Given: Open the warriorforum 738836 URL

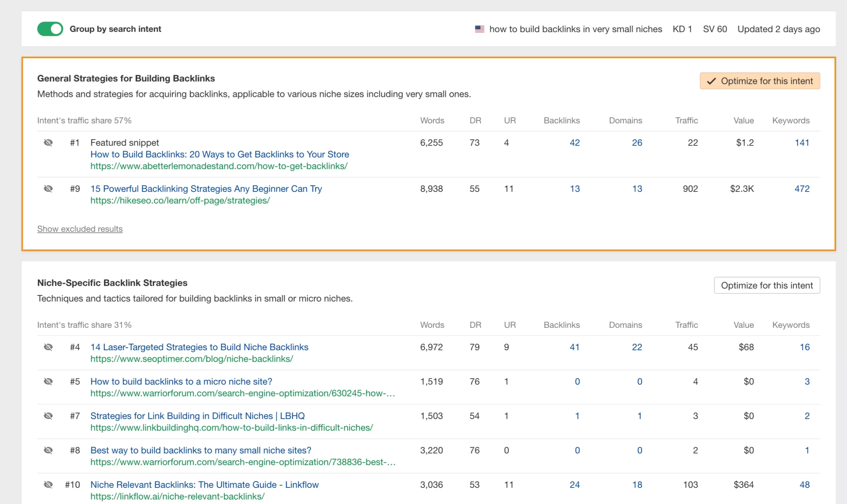Looking at the screenshot, I should tap(243, 462).
